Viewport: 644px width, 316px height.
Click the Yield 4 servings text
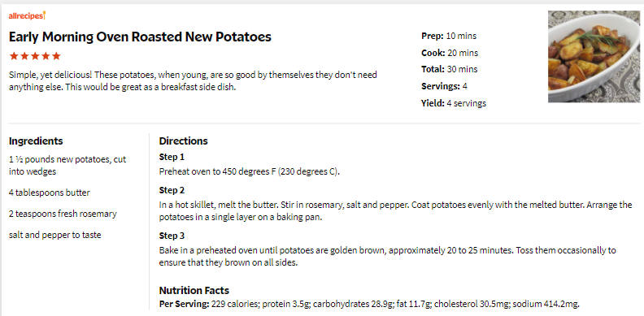click(454, 103)
